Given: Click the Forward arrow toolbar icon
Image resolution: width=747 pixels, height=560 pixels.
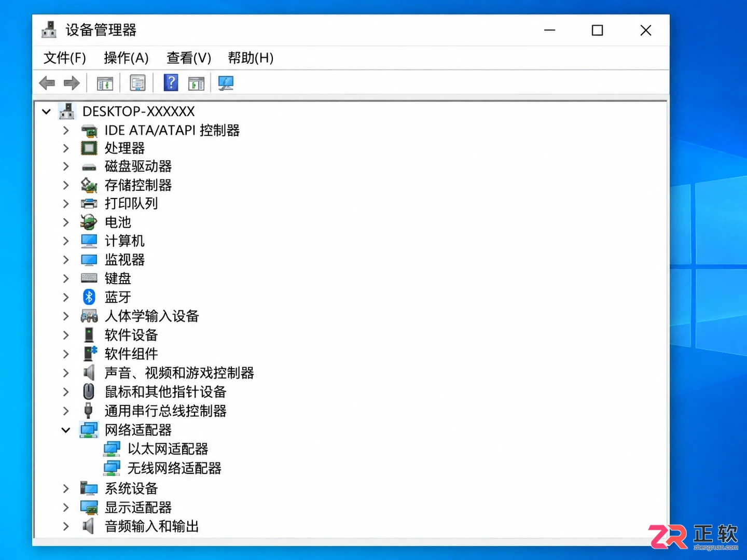Looking at the screenshot, I should coord(72,83).
